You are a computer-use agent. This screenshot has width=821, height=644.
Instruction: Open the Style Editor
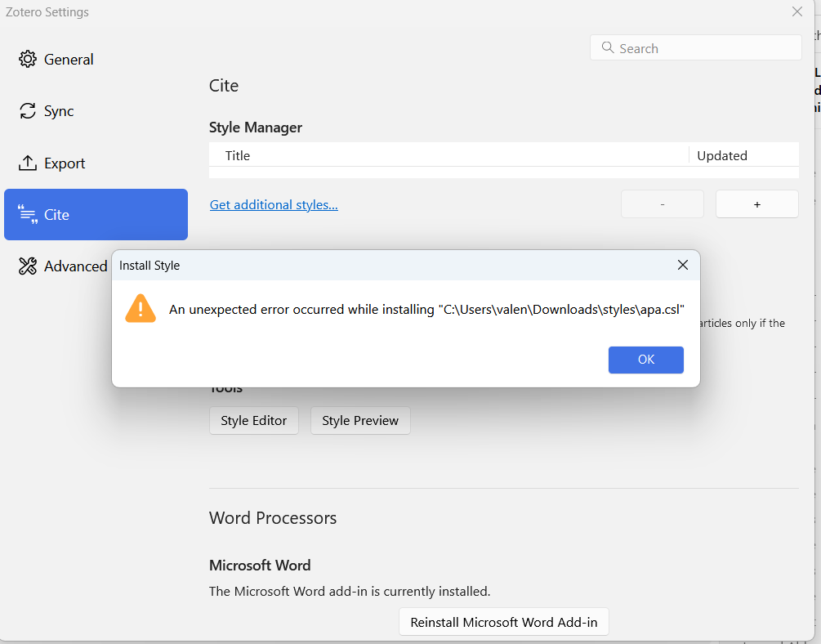point(254,420)
